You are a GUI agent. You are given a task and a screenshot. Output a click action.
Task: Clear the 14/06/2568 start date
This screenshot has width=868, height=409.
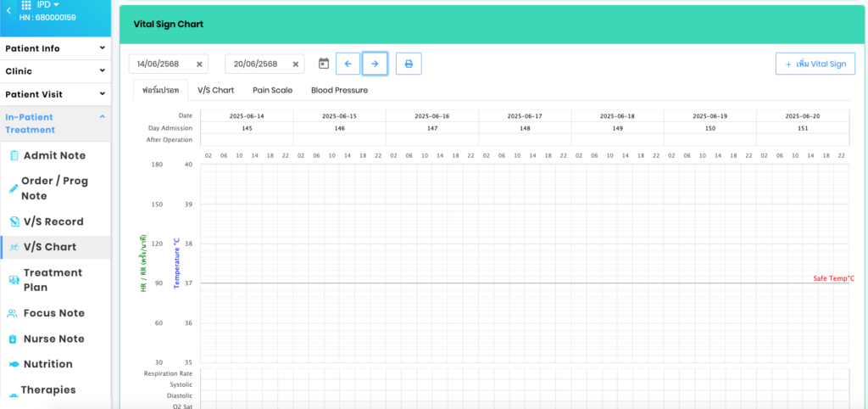(199, 64)
